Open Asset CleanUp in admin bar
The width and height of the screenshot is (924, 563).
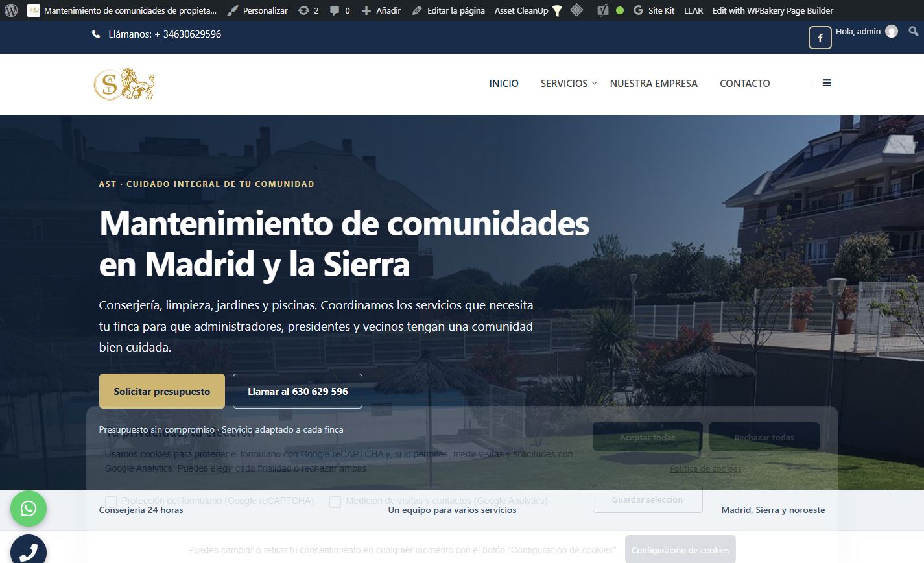528,10
